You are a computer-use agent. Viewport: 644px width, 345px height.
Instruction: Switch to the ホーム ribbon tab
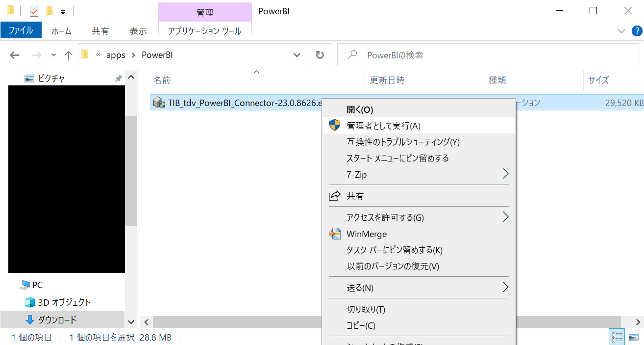(62, 31)
